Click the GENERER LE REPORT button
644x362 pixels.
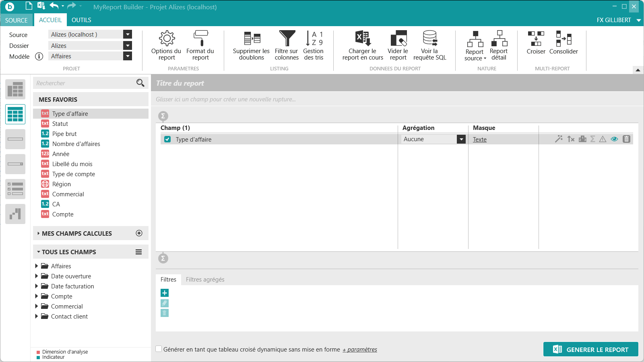click(x=590, y=350)
